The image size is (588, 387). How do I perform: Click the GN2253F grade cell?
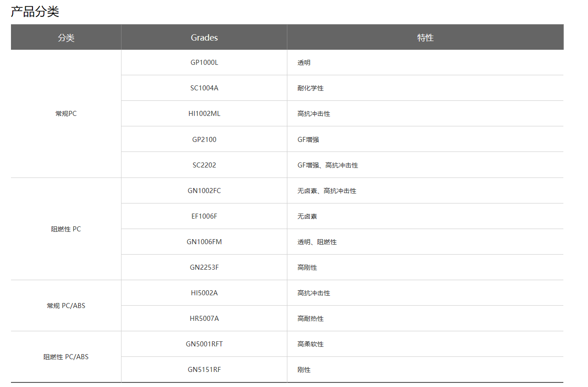click(204, 267)
